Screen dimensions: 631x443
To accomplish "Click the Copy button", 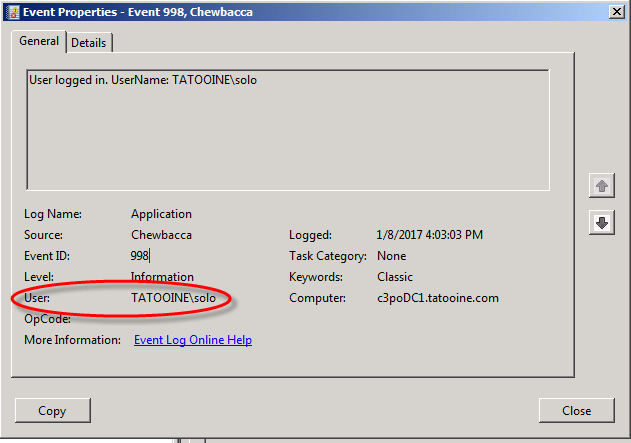I will coord(53,410).
